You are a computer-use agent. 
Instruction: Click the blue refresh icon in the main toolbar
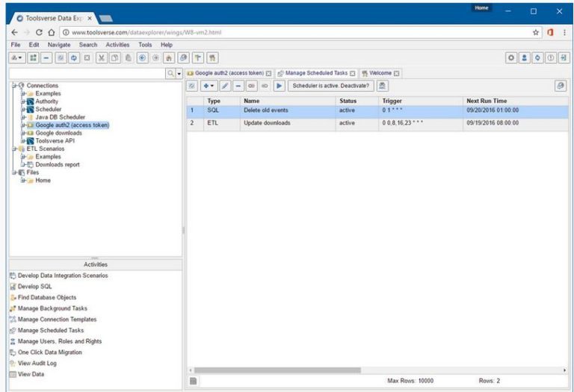click(74, 57)
